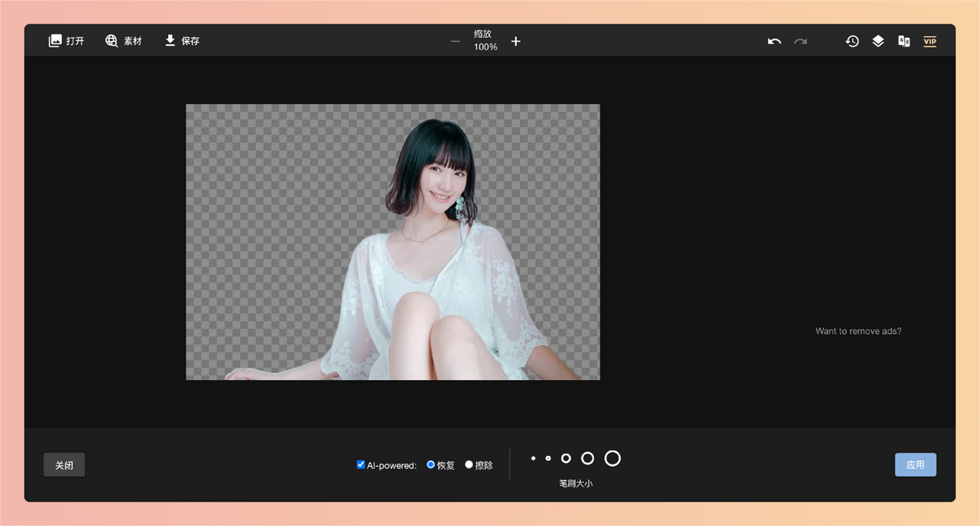Screen dimensions: 980x526
Task: Click the Save (保存) download icon
Action: click(170, 41)
